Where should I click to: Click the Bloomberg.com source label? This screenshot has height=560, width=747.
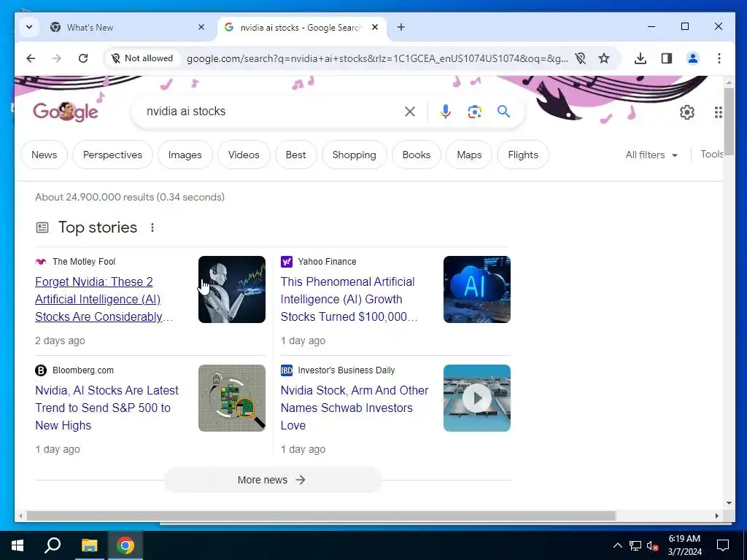83,370
